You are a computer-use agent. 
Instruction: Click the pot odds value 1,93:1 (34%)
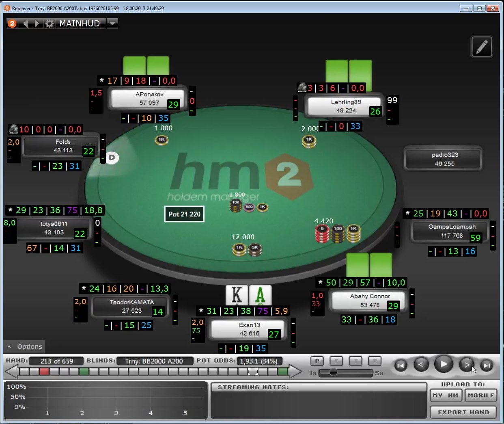coord(259,361)
